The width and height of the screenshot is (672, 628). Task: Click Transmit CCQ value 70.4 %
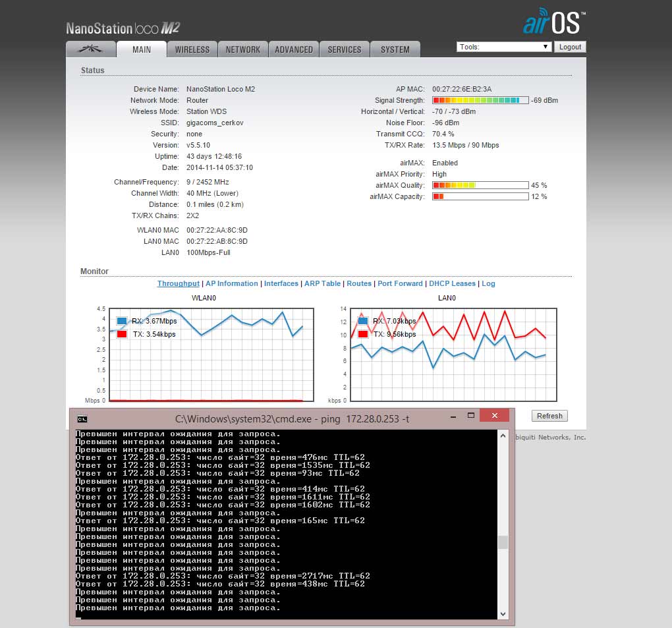[443, 134]
